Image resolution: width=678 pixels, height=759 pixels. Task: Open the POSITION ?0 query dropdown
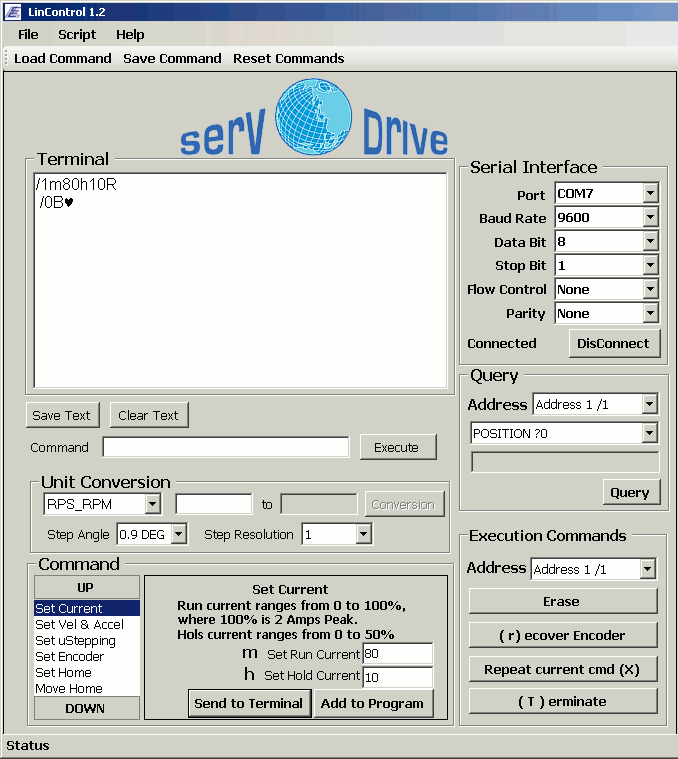pyautogui.click(x=649, y=433)
